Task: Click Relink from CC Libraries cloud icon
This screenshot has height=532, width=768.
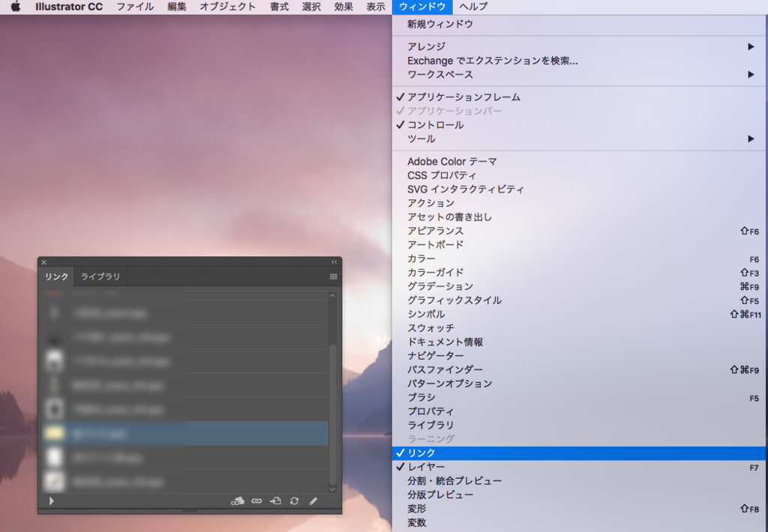Action: 238,501
